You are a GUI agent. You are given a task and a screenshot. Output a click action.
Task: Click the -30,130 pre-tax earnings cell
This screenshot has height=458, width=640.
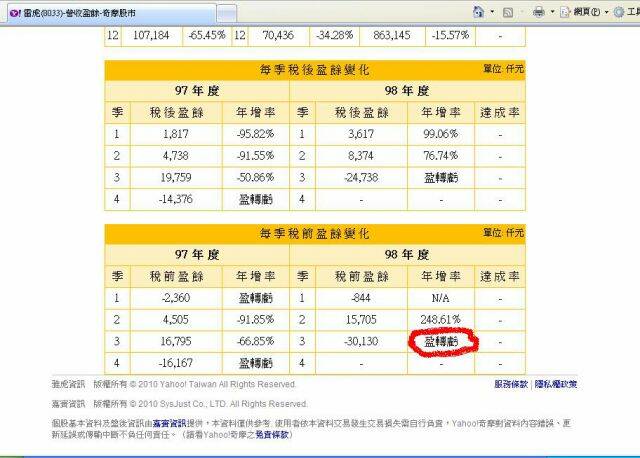[361, 341]
